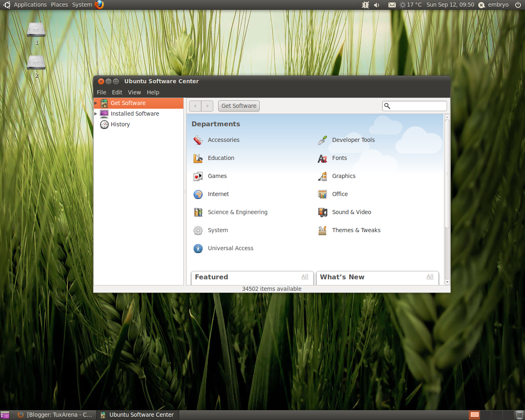525x420 pixels.
Task: Click the Science & Engineering label
Action: [x=237, y=212]
